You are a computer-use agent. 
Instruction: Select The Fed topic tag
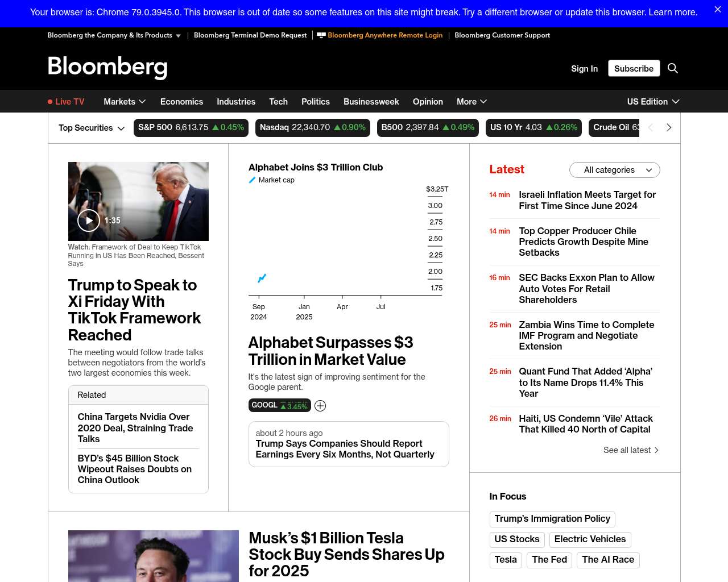point(549,560)
